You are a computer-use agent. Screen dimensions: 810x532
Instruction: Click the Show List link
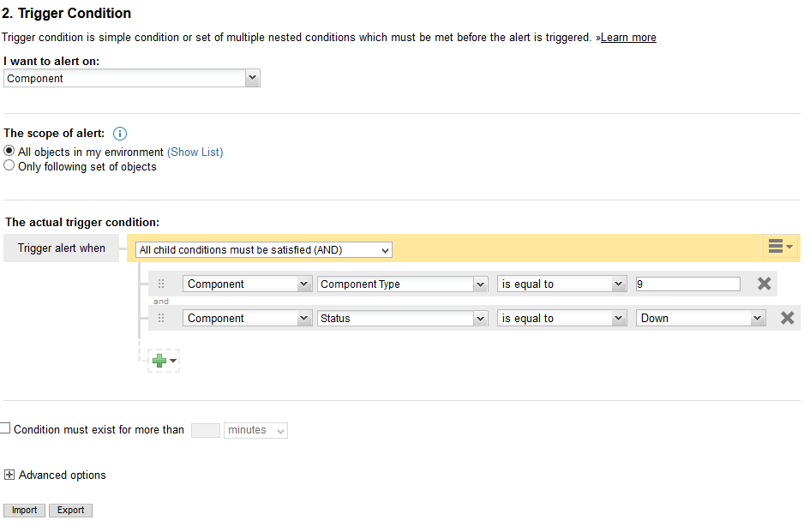click(195, 152)
